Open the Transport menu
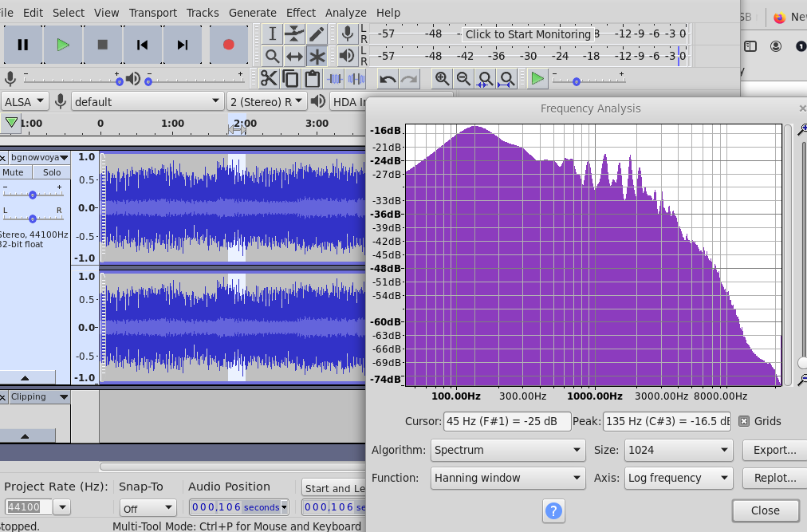The width and height of the screenshot is (807, 532). pyautogui.click(x=153, y=12)
